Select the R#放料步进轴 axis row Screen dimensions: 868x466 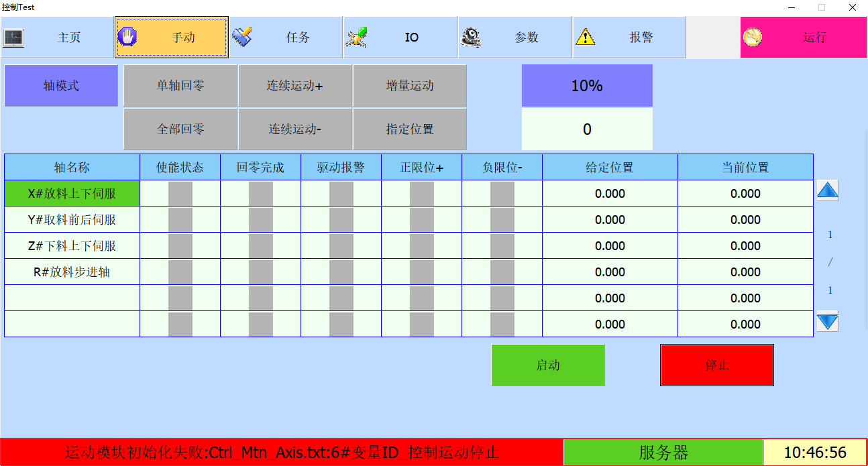coord(72,272)
